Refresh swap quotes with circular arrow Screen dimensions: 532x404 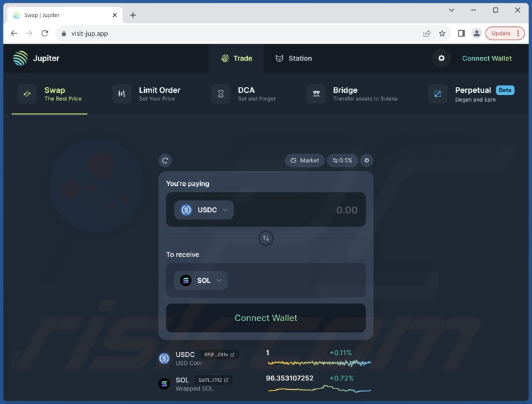tap(165, 160)
